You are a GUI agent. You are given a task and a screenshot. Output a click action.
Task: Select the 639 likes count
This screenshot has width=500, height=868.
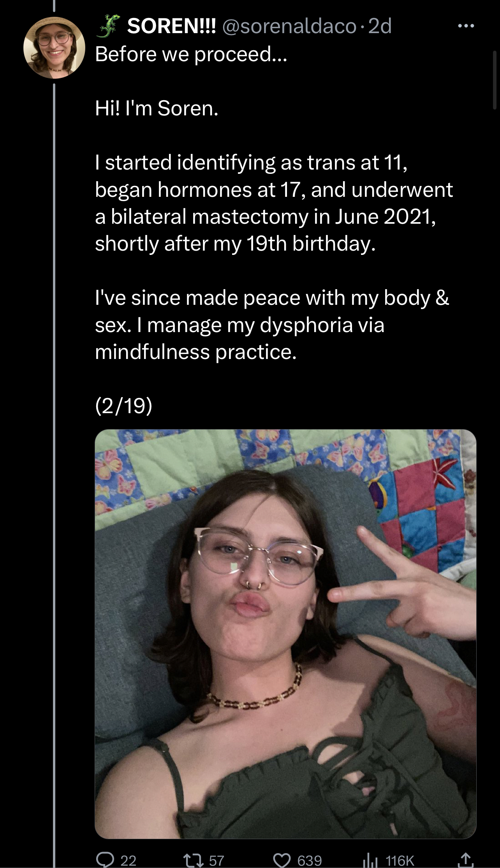coord(310,861)
